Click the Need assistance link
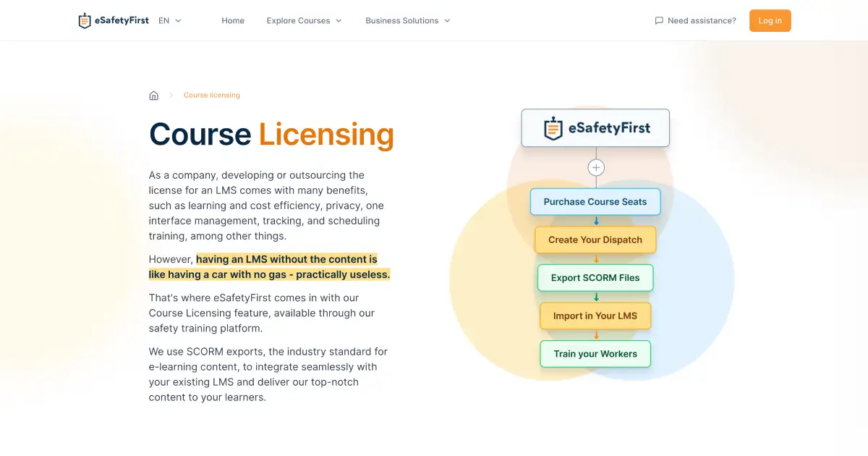 (x=699, y=20)
